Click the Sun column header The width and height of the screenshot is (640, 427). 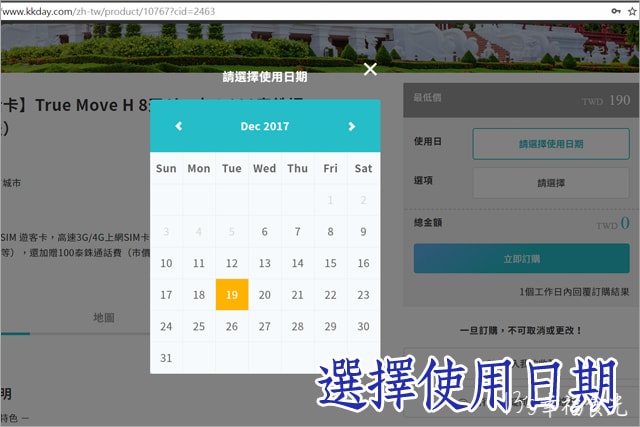tap(166, 169)
